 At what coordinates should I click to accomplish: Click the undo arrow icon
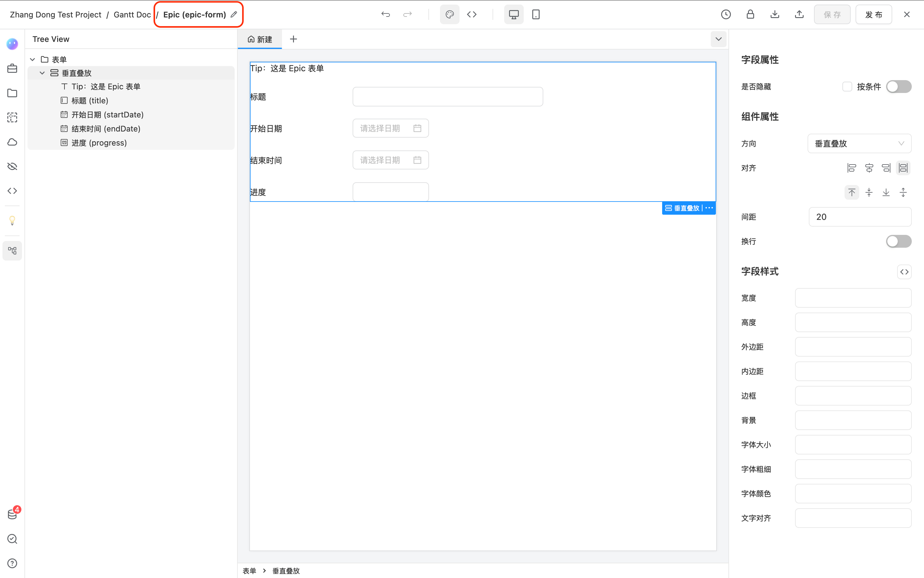click(386, 15)
